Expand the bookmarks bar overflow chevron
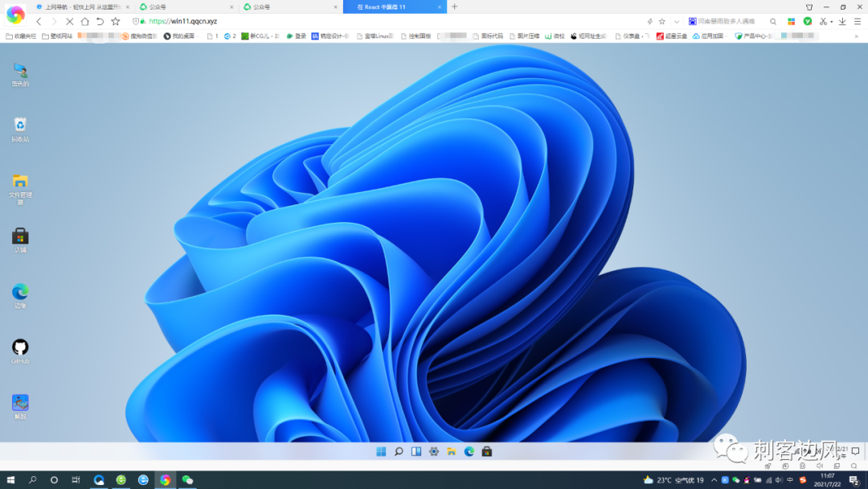 pos(857,36)
